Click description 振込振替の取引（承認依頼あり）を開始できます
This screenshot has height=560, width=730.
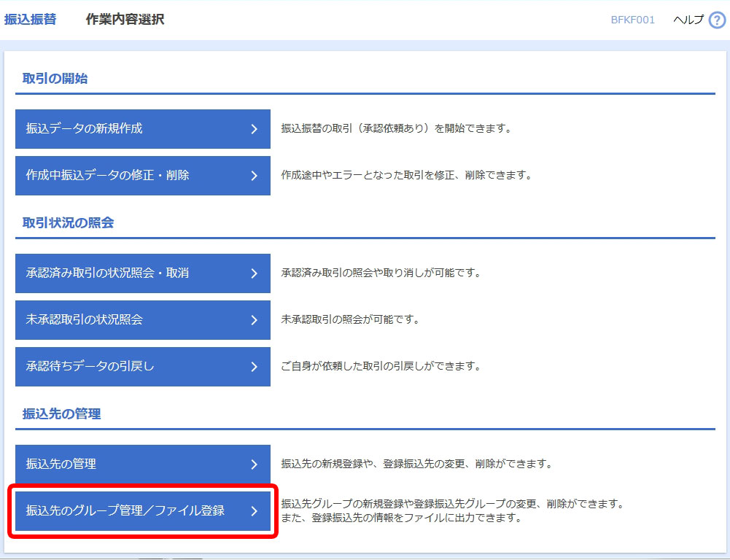pos(396,128)
